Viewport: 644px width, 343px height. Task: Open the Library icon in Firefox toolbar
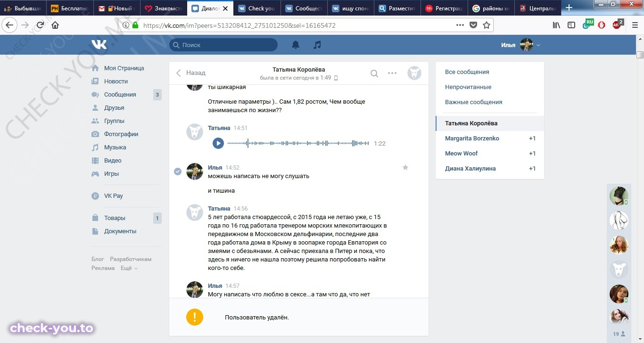click(x=556, y=25)
